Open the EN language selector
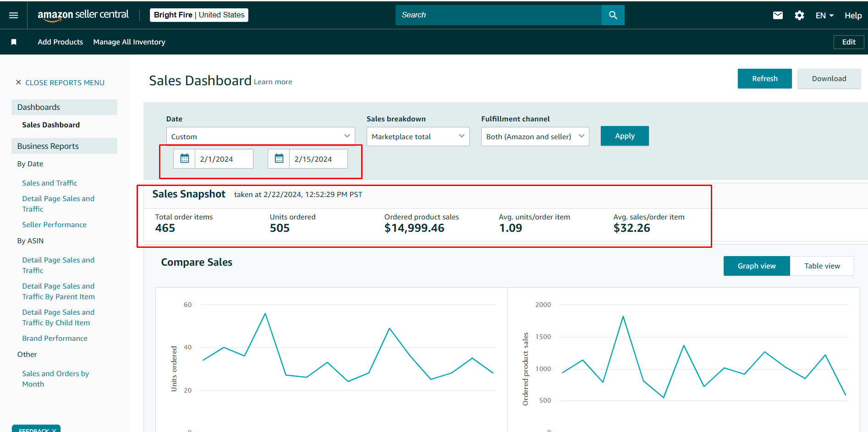Viewport: 868px width, 432px height. pyautogui.click(x=824, y=16)
